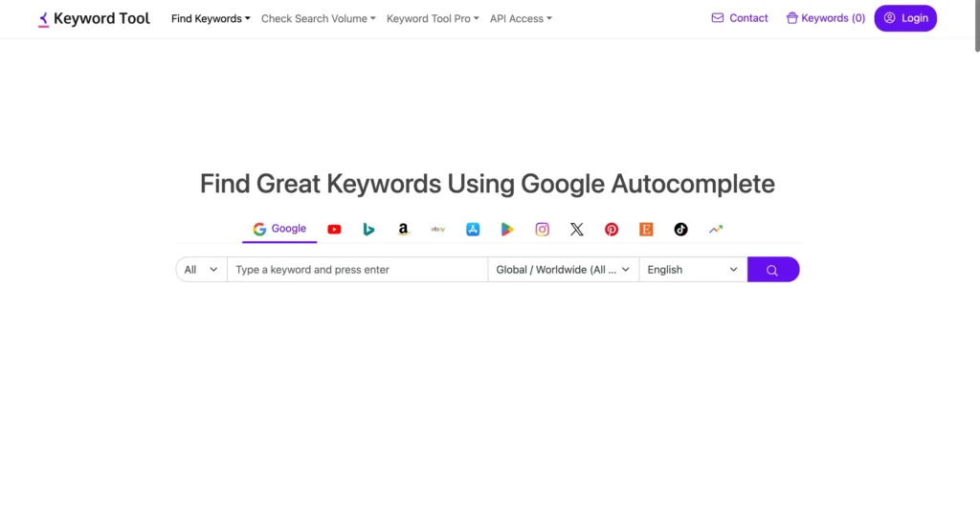
Task: Open the Instagram keyword tab
Action: 542,230
